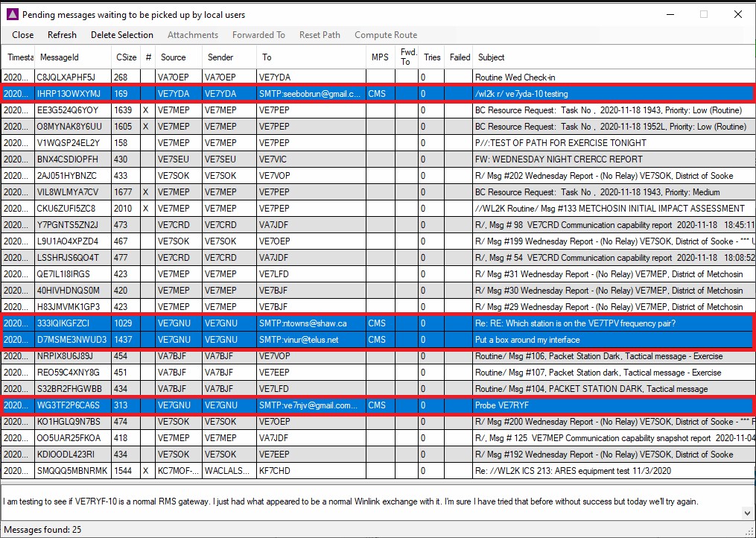756x538 pixels.
Task: Select message row C8JQLXAPHF5J
Action: [71, 77]
